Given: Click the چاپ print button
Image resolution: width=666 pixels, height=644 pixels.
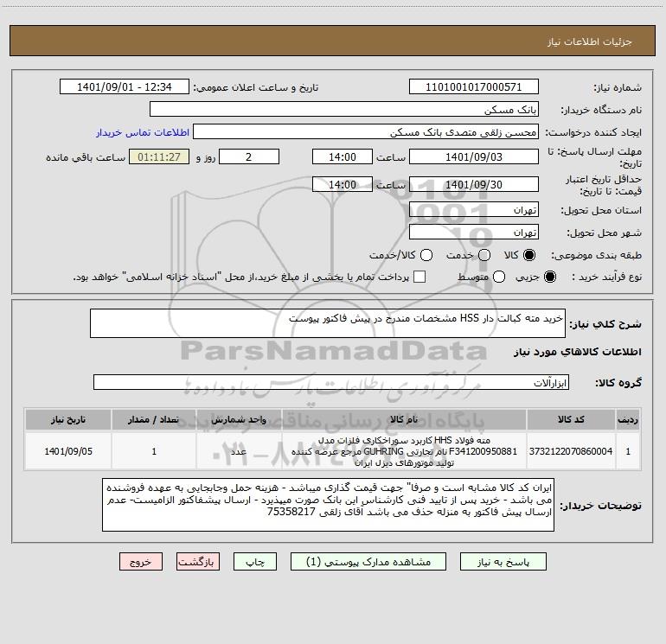Looking at the screenshot, I should [x=255, y=562].
